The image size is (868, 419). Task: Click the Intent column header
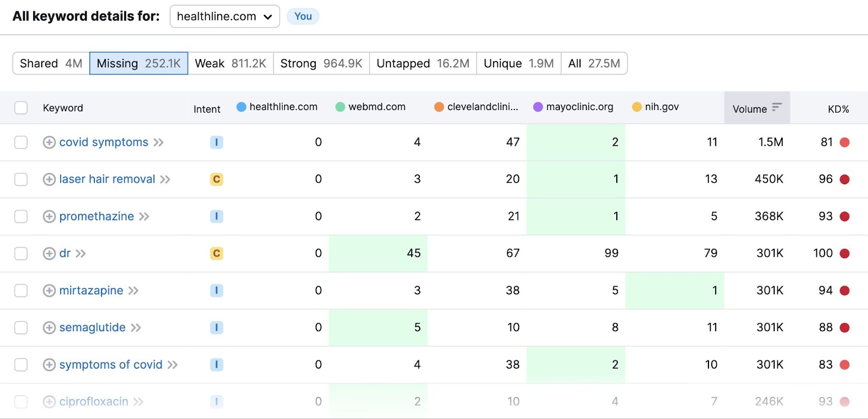click(207, 109)
